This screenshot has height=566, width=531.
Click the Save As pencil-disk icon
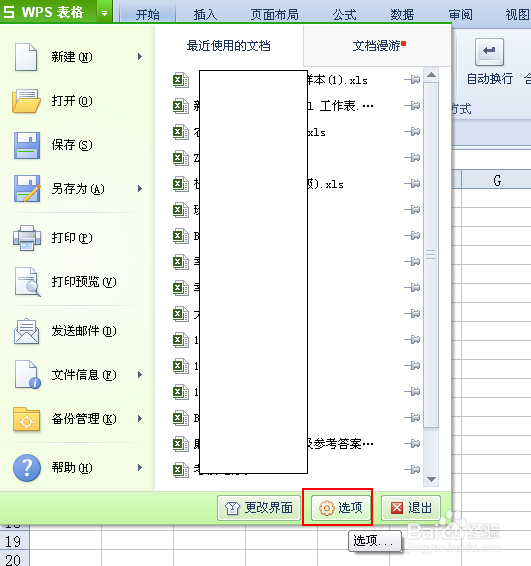(27, 188)
